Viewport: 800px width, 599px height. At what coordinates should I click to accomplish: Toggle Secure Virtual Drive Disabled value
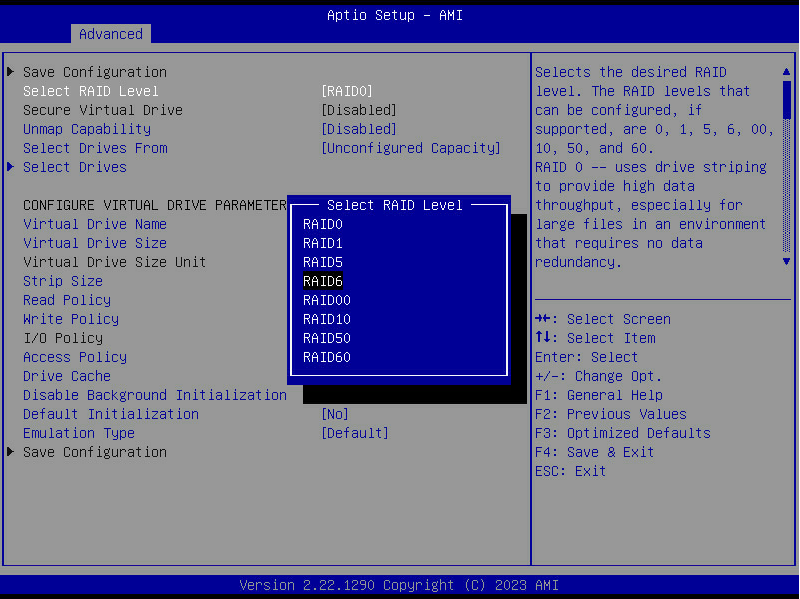[359, 110]
